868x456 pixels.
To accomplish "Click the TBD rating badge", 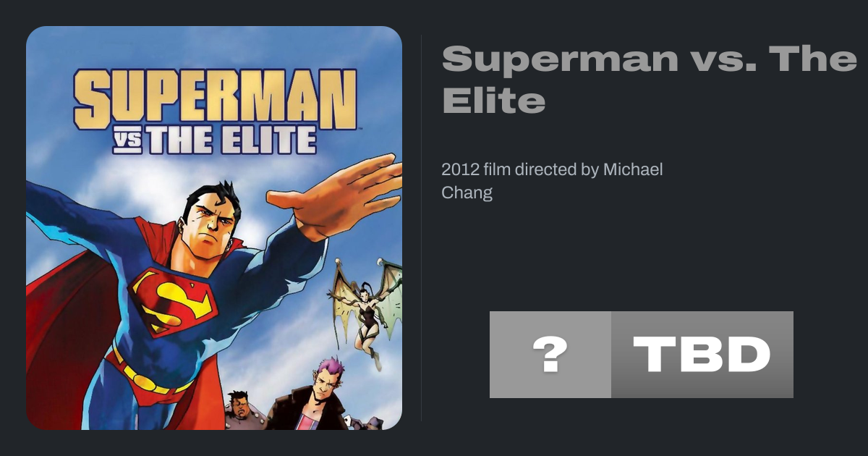I will pos(702,355).
